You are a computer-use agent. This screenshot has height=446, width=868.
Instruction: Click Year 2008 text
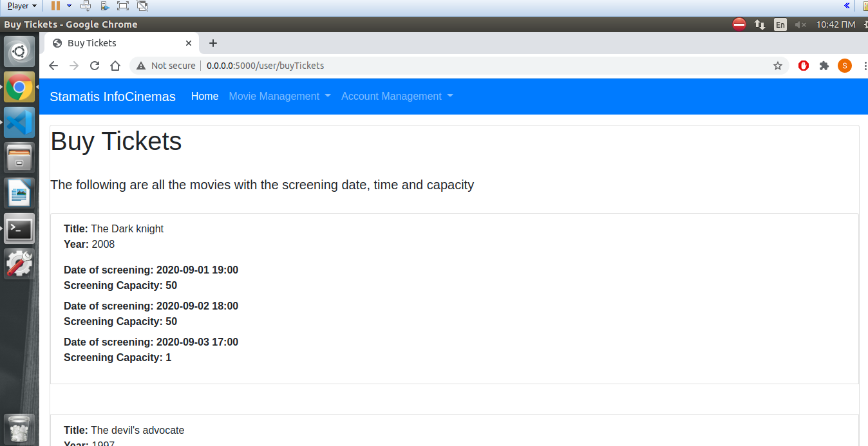90,244
